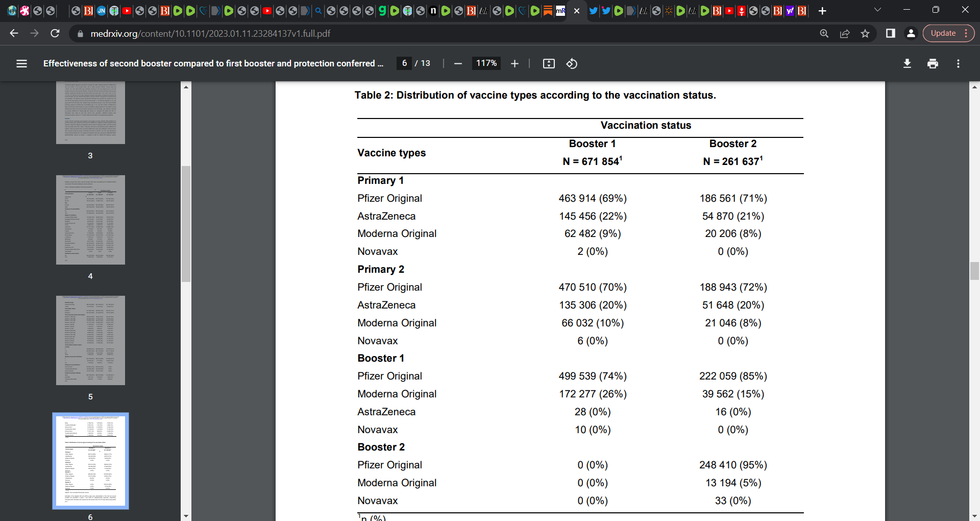
Task: Click the value '54 870 (21%)'
Action: [733, 216]
